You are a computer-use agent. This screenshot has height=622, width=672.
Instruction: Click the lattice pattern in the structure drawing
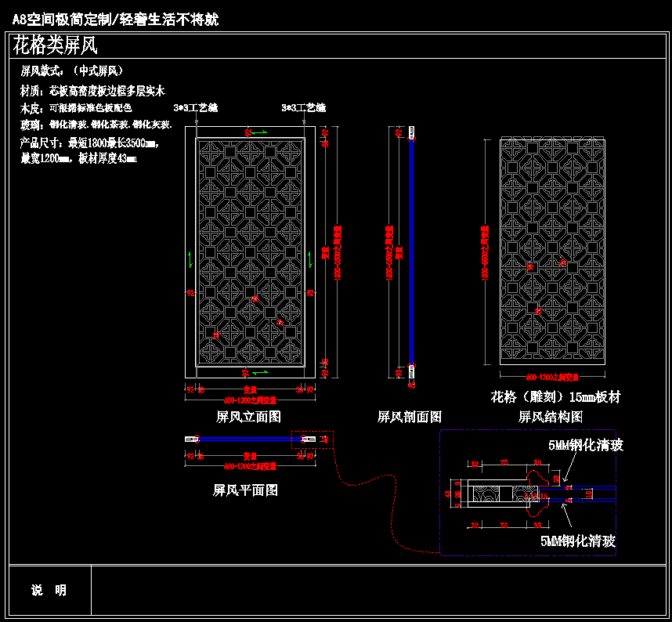tap(552, 251)
